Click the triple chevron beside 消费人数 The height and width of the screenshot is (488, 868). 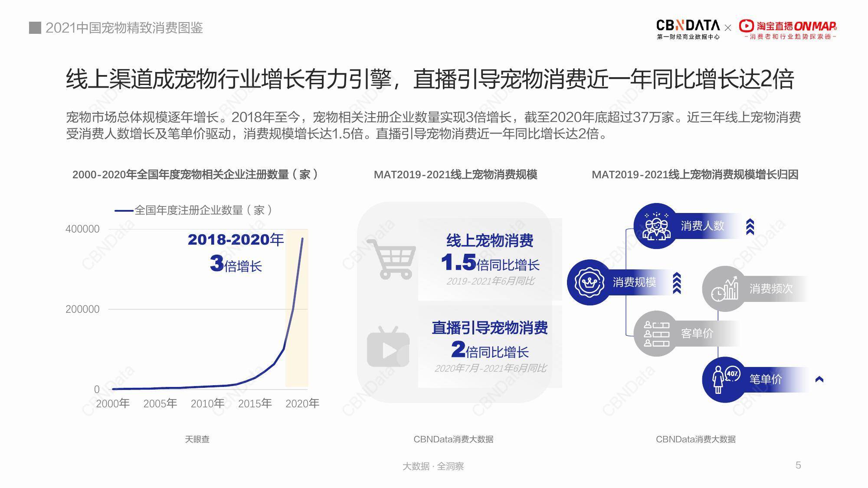point(750,226)
